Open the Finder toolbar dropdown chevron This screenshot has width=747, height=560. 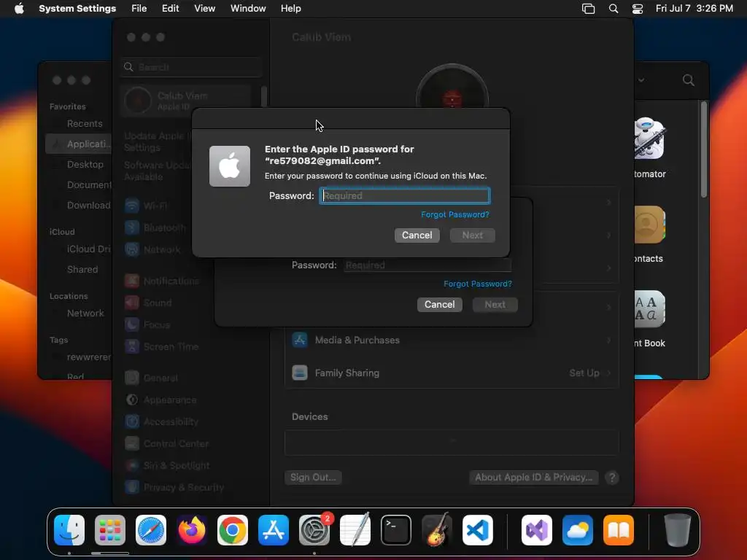(641, 80)
